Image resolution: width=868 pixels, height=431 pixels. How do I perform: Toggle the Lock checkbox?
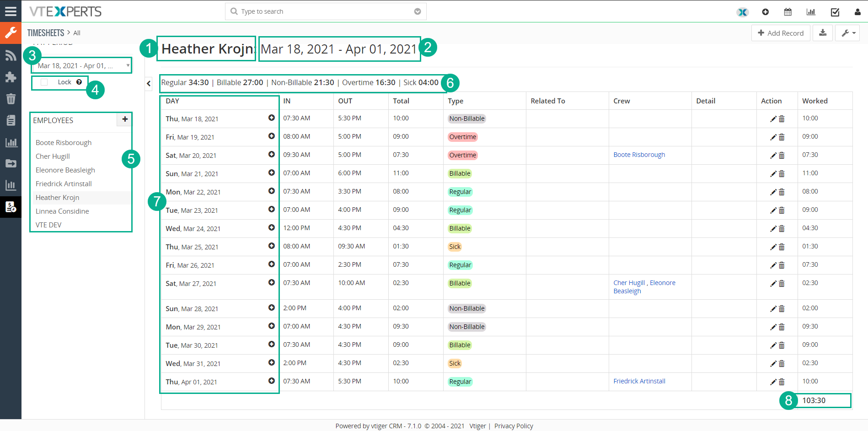(44, 82)
